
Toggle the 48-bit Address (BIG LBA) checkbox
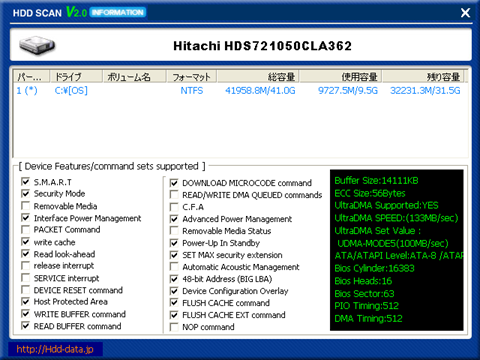[174, 279]
